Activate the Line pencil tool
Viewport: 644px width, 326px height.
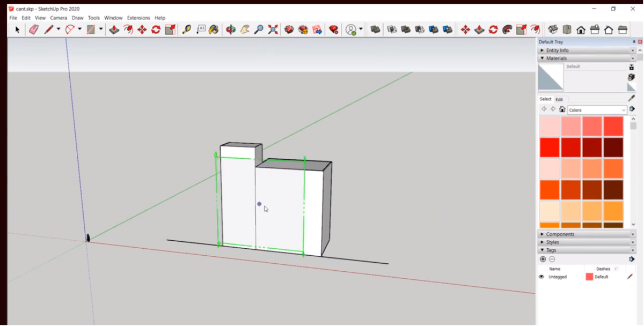coord(49,30)
